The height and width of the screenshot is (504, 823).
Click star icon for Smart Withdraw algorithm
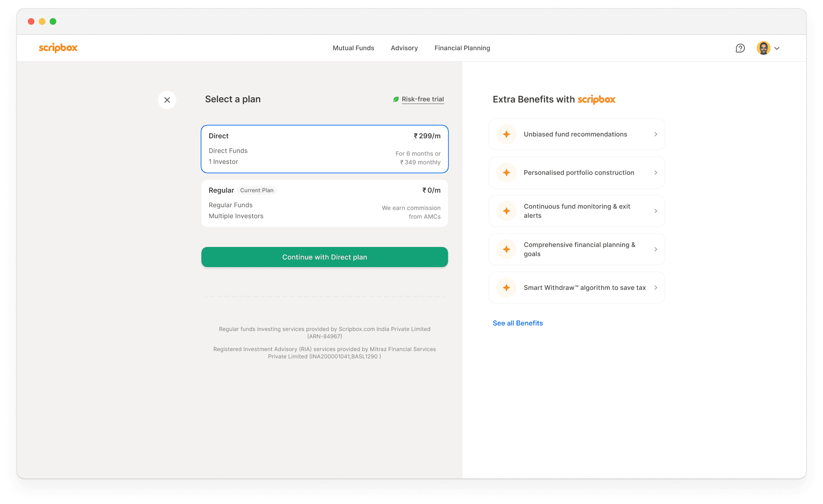506,288
